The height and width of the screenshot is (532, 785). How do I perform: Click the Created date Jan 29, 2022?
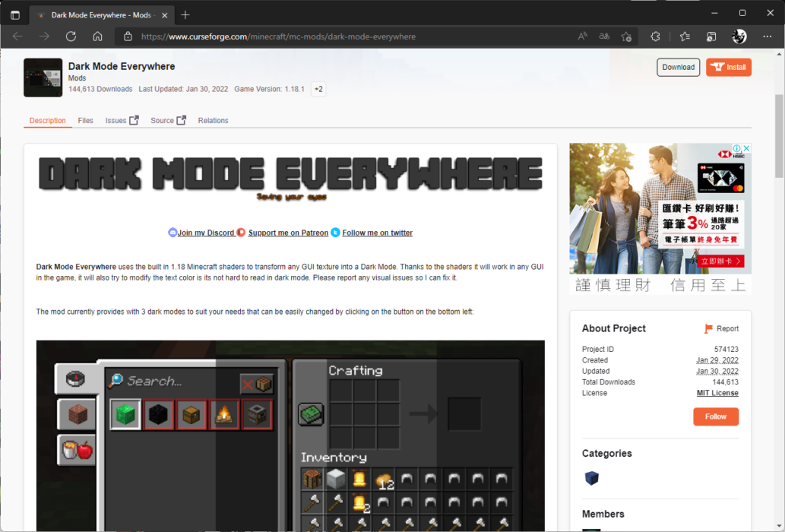click(717, 360)
